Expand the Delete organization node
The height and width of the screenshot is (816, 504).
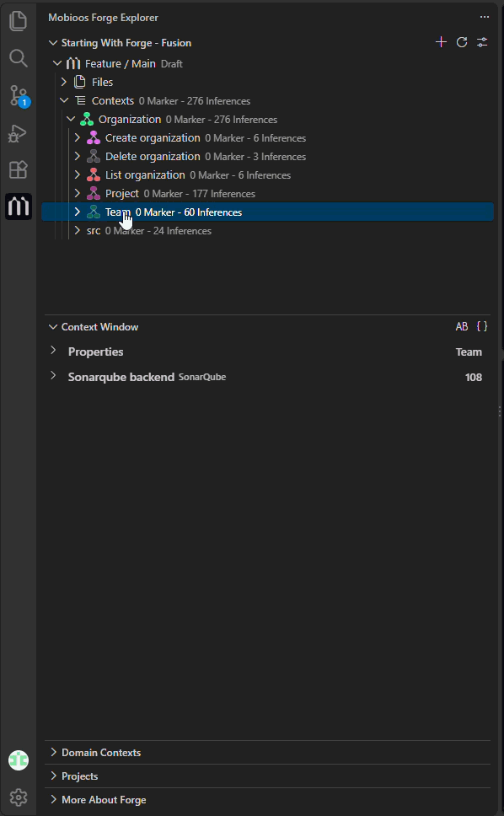click(78, 156)
